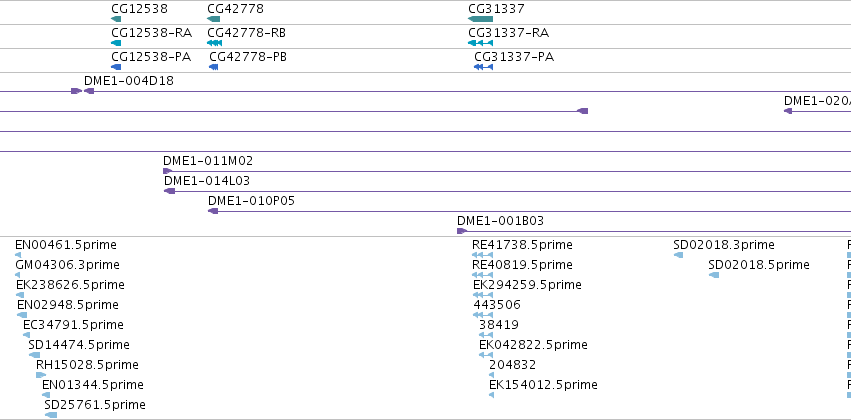Select the CG31337-RA transcript glyph
Image resolution: width=851 pixels, height=420 pixels.
click(x=480, y=43)
